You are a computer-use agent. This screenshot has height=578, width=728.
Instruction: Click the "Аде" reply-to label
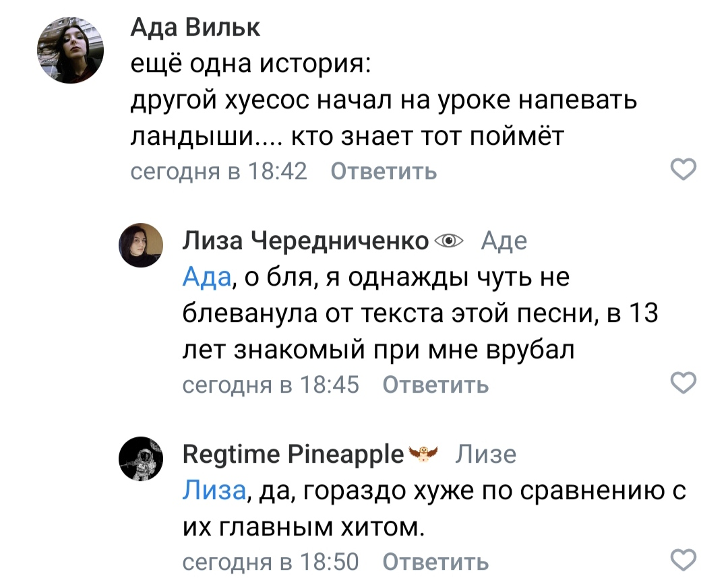[504, 240]
